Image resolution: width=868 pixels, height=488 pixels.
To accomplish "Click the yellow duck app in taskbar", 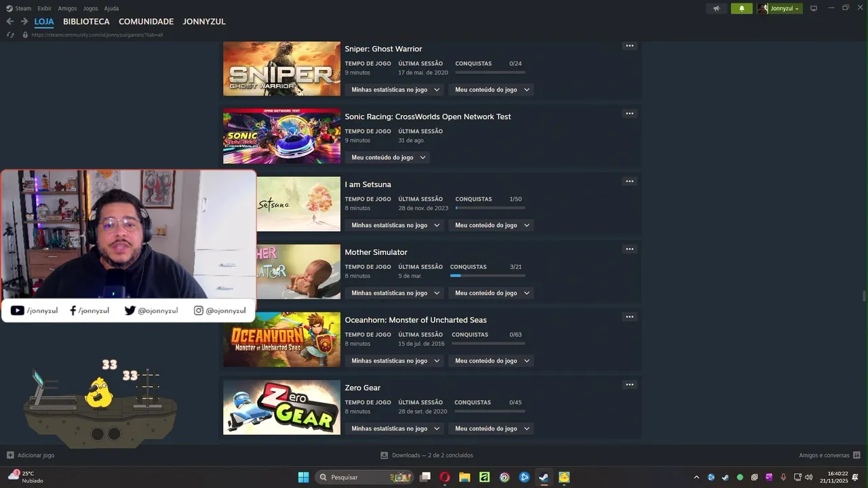I will 564,477.
